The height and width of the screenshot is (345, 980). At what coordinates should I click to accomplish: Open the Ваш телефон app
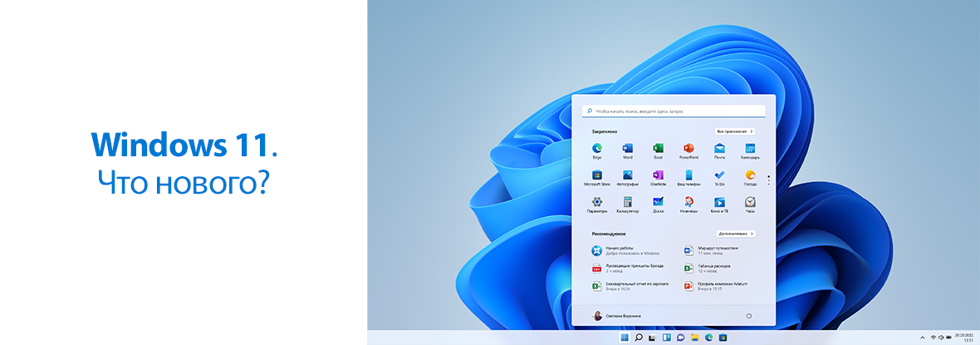(688, 177)
